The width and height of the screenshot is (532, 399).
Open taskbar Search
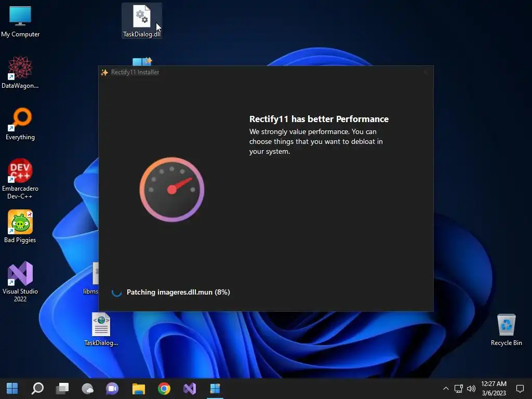point(37,389)
